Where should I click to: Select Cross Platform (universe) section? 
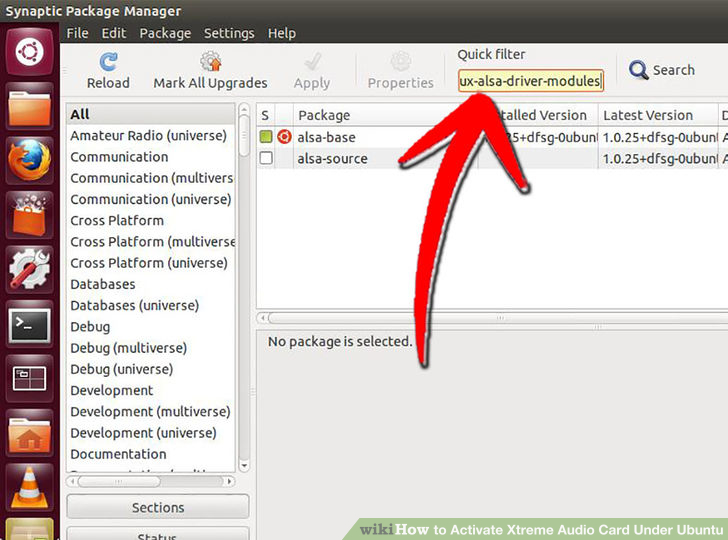pyautogui.click(x=151, y=263)
